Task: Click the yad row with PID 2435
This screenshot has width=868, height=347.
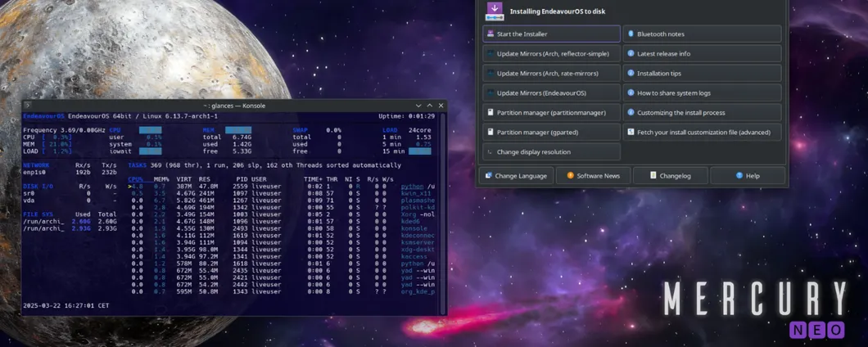Action: pyautogui.click(x=282, y=271)
